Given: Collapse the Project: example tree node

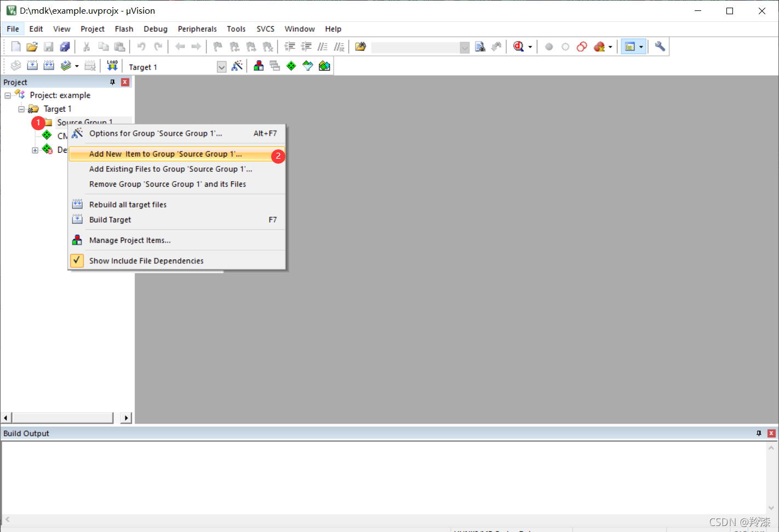Looking at the screenshot, I should (8, 95).
